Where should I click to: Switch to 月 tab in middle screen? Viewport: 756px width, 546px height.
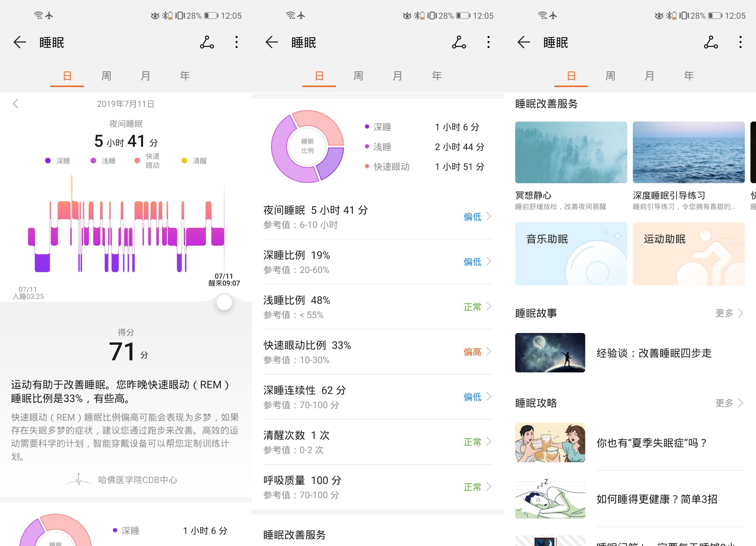click(397, 76)
